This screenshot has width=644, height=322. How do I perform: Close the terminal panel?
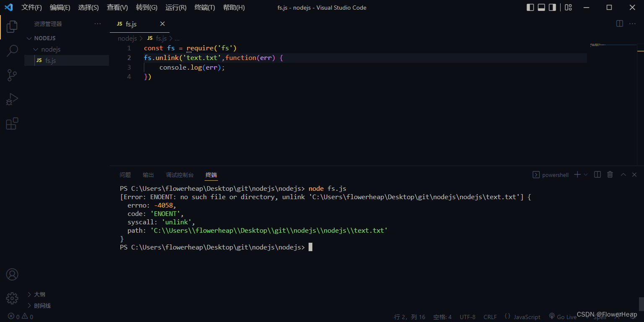coord(634,174)
